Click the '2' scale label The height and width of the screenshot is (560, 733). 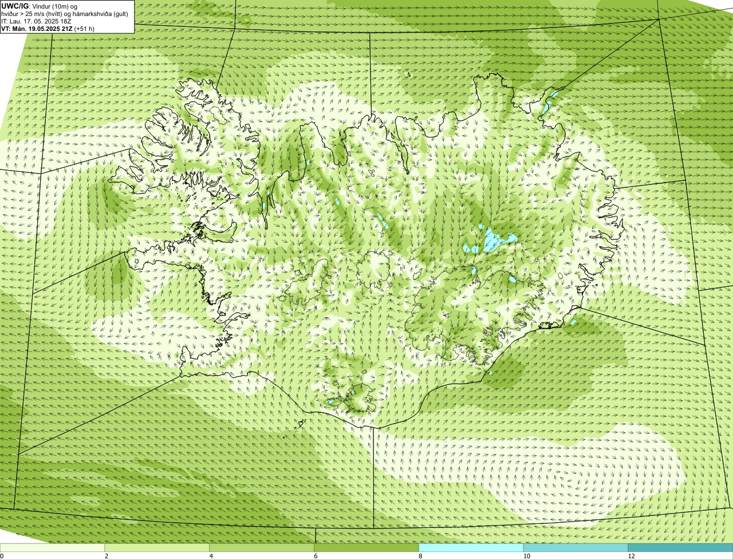(x=107, y=556)
